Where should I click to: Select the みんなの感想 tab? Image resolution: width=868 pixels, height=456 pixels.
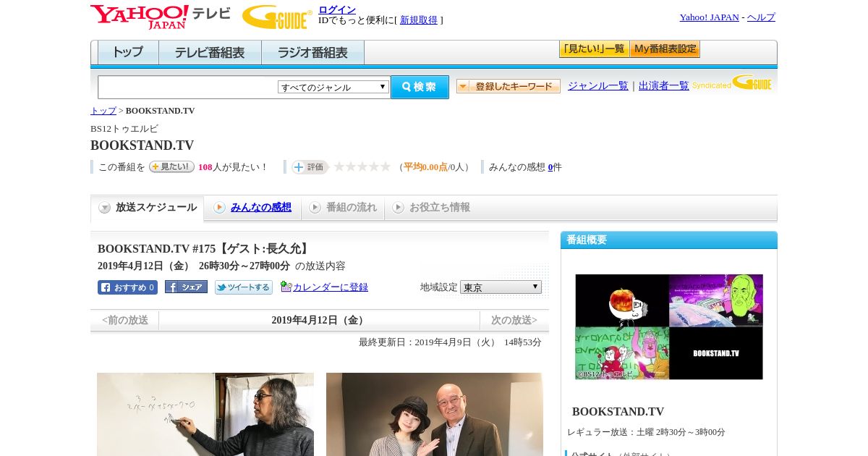pyautogui.click(x=253, y=208)
